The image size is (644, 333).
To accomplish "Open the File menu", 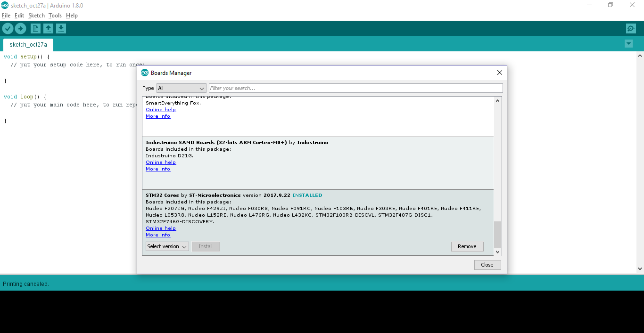I will [6, 15].
